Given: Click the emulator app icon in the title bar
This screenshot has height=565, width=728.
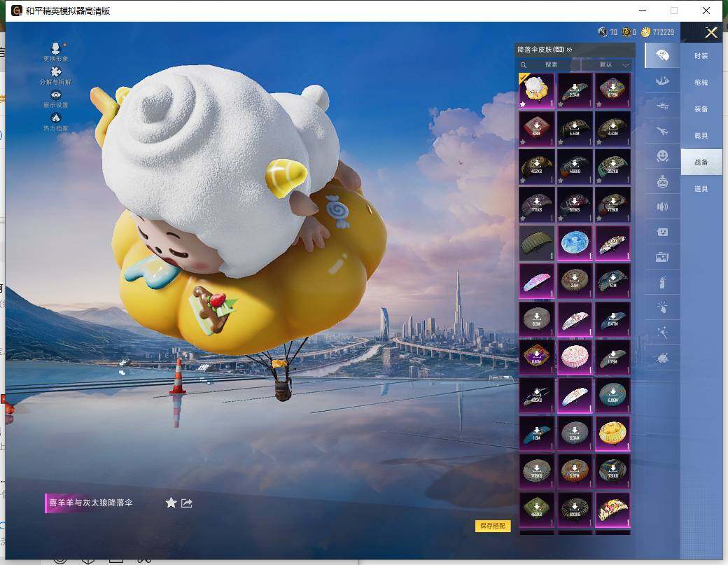Looking at the screenshot, I should (16, 11).
